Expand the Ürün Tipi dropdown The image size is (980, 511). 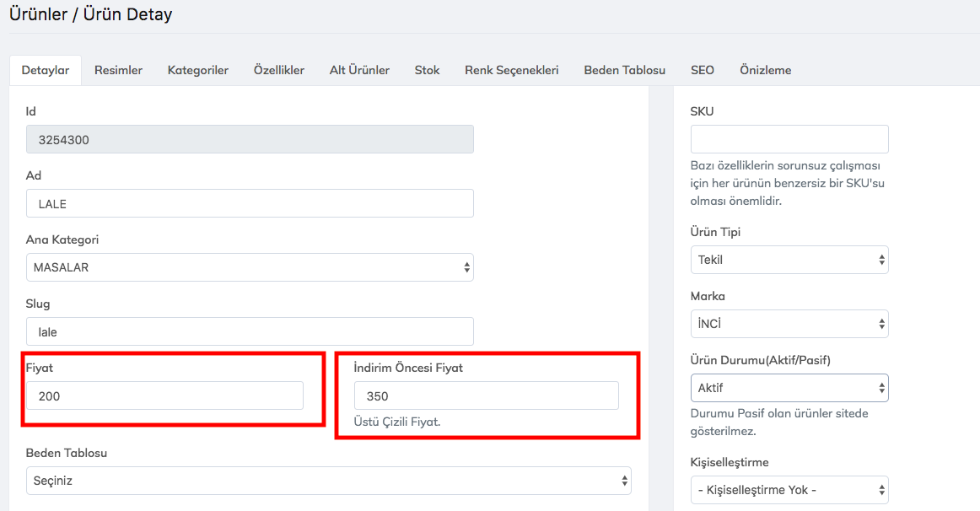pos(789,260)
